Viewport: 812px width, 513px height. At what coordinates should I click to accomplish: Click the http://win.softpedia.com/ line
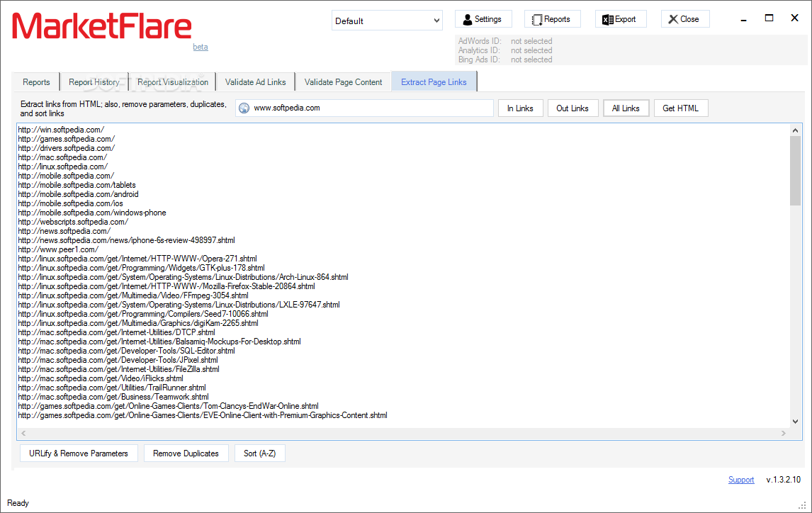tap(61, 130)
